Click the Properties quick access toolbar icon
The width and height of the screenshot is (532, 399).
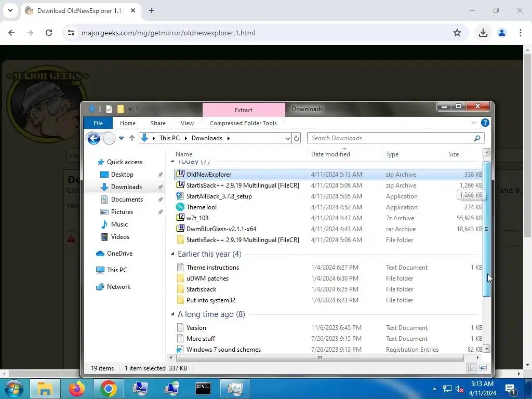(x=109, y=109)
